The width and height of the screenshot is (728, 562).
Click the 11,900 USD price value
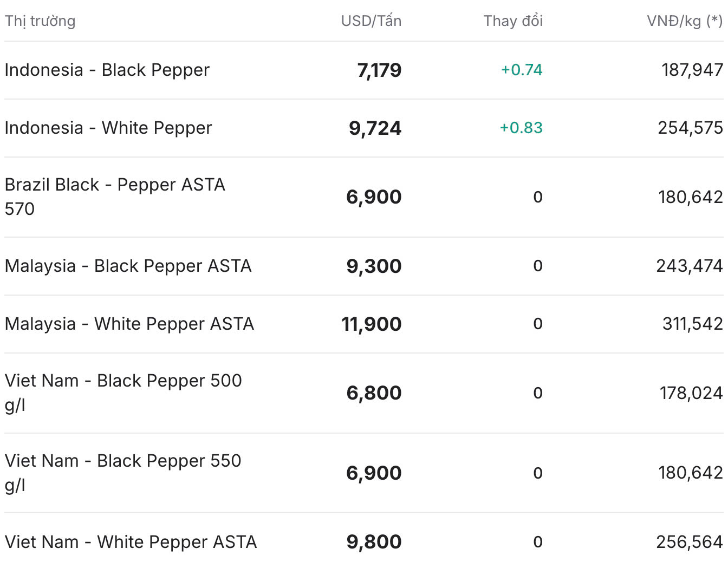tap(372, 324)
